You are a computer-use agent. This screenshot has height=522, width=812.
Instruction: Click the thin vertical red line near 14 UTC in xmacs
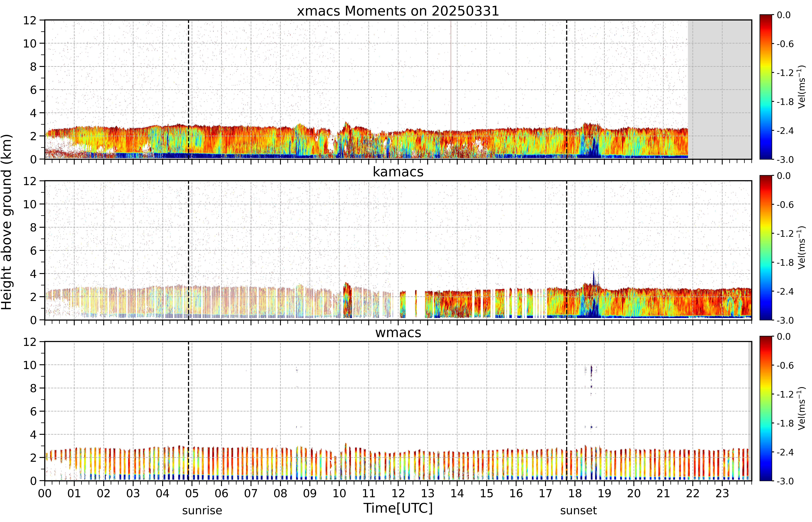(451, 75)
